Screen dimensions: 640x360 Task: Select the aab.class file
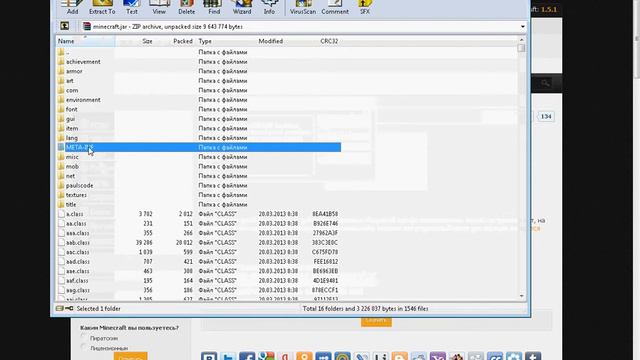199,242
